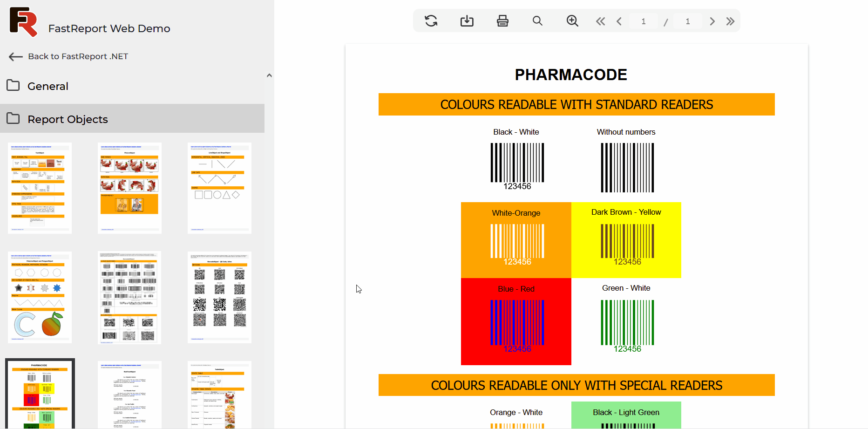Click the zoom in icon
The image size is (868, 429).
coord(572,21)
